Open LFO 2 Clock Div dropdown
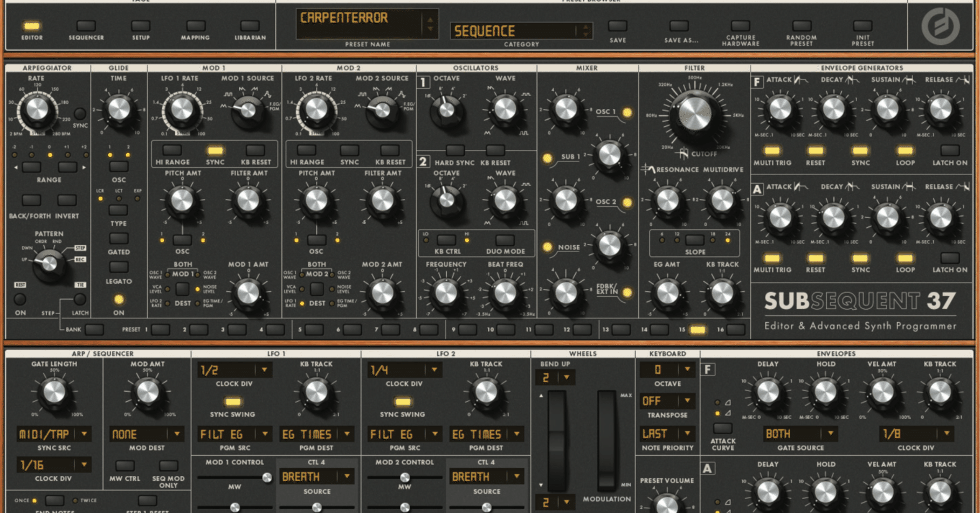 (x=404, y=370)
